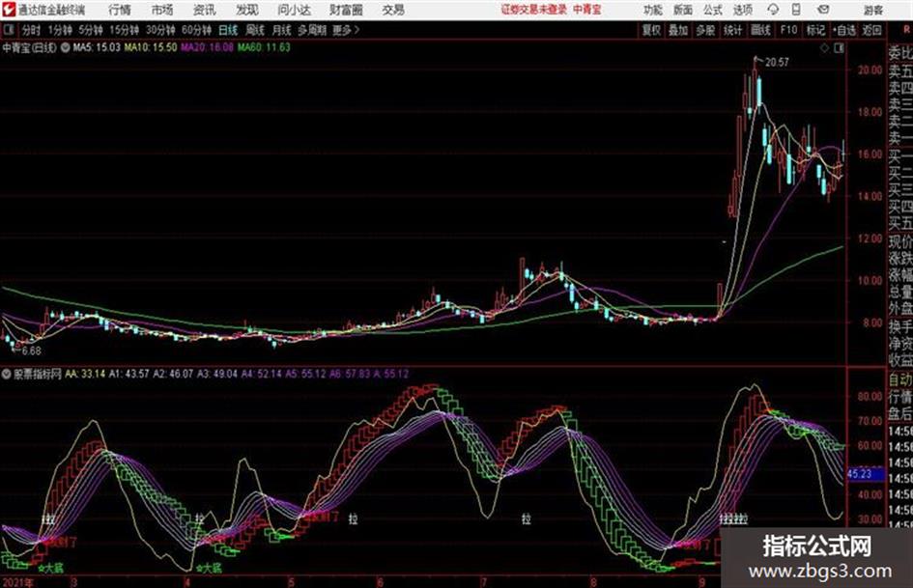This screenshot has height=588, width=913.
Task: Switch to the 5分钟 period
Action: click(x=90, y=30)
